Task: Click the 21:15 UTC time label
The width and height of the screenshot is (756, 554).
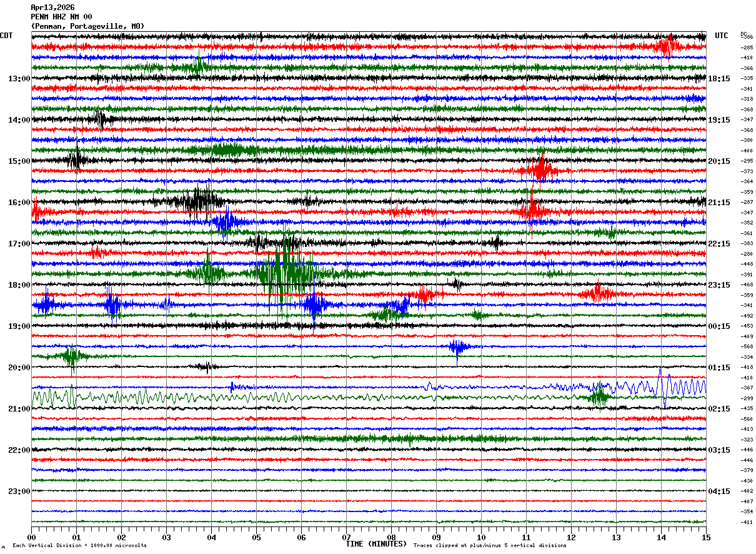Action: click(x=719, y=203)
